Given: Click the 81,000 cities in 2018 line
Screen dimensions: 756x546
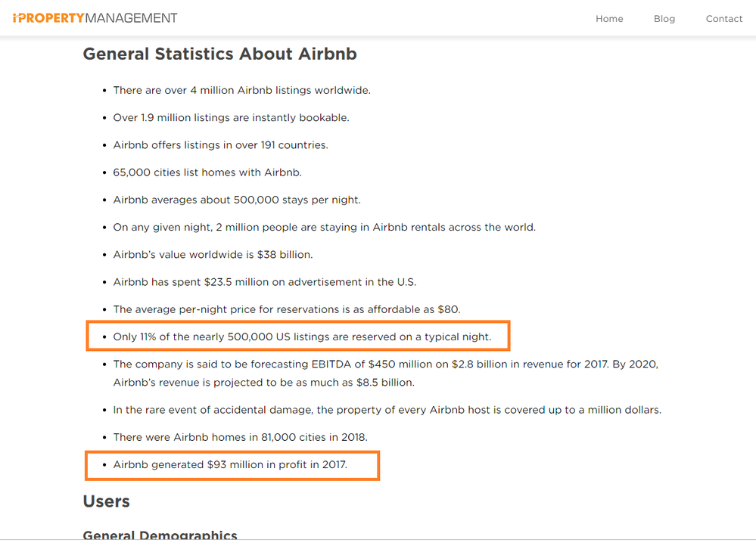Looking at the screenshot, I should click(x=240, y=437).
